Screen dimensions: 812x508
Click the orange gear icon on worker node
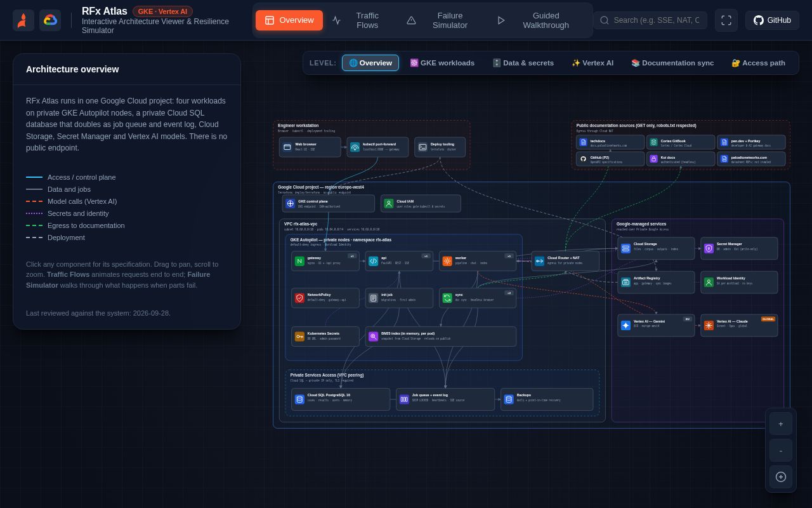(x=447, y=261)
